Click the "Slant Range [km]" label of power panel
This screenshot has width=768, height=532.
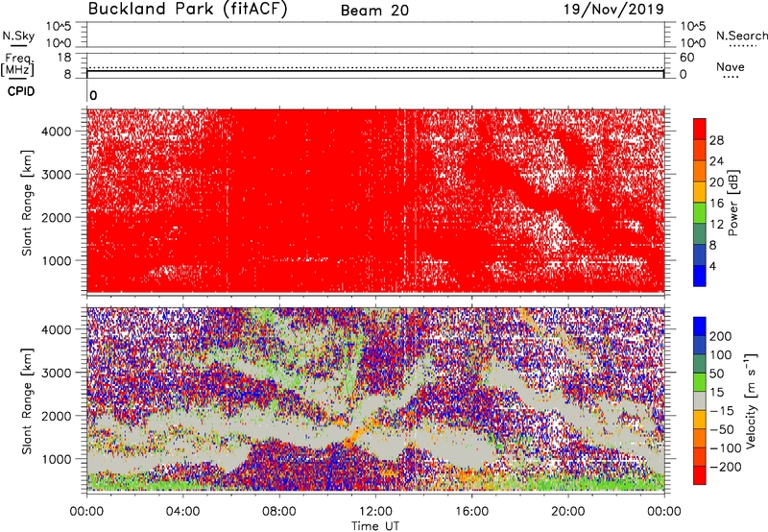(x=27, y=203)
